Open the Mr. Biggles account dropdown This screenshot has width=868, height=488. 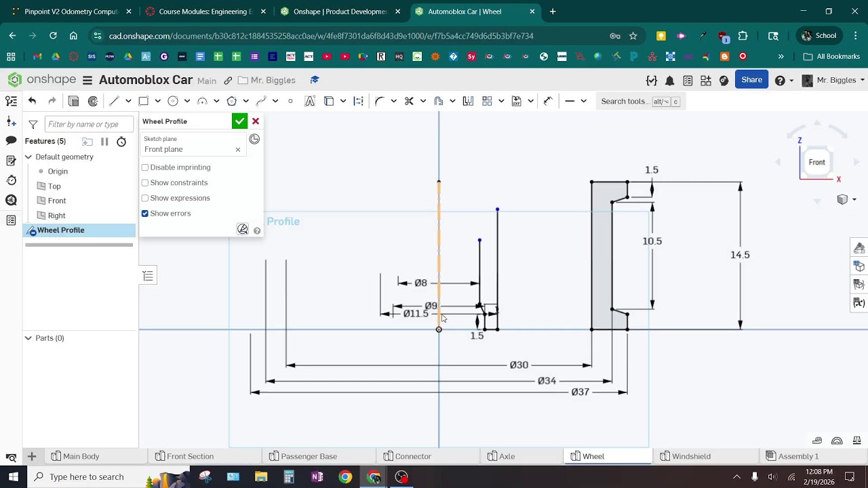(x=833, y=80)
